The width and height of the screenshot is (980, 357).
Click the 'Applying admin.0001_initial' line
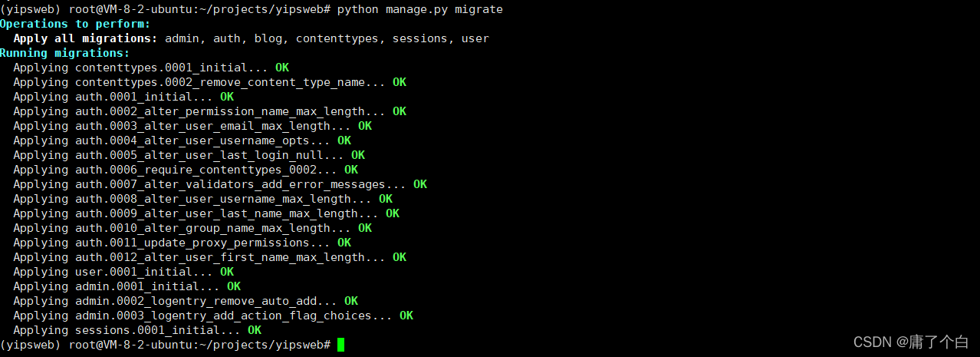coord(127,286)
